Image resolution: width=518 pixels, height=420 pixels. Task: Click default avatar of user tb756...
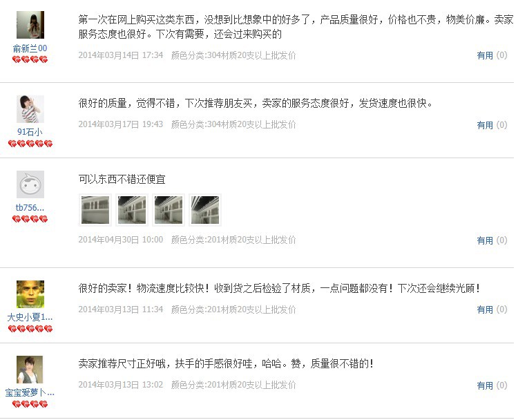[x=30, y=184]
